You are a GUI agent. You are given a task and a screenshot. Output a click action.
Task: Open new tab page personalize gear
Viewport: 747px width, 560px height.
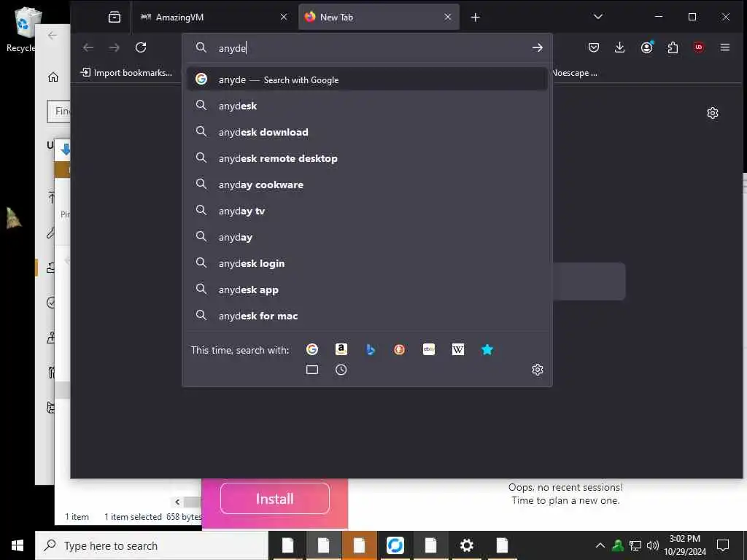pyautogui.click(x=712, y=113)
